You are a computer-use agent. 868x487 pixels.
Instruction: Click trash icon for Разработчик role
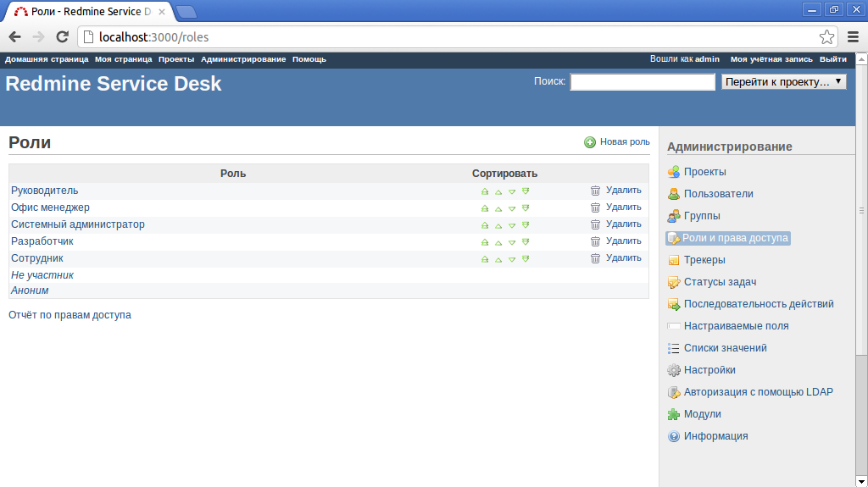tap(595, 241)
